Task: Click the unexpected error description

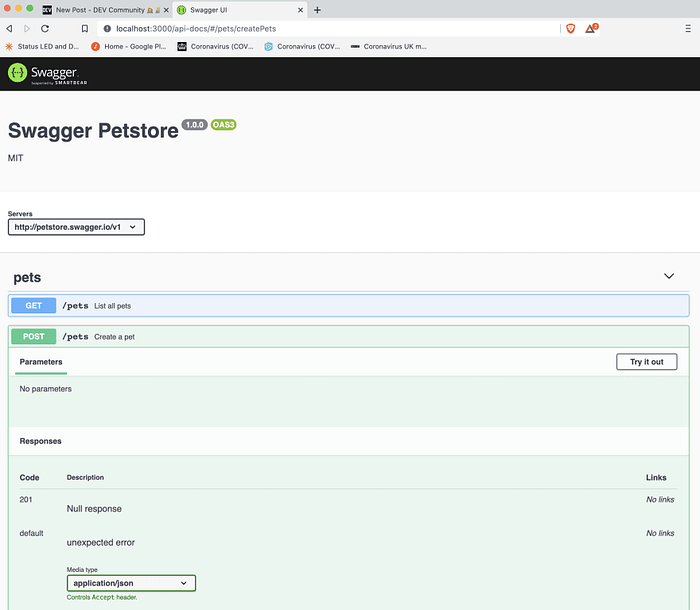Action: point(101,543)
